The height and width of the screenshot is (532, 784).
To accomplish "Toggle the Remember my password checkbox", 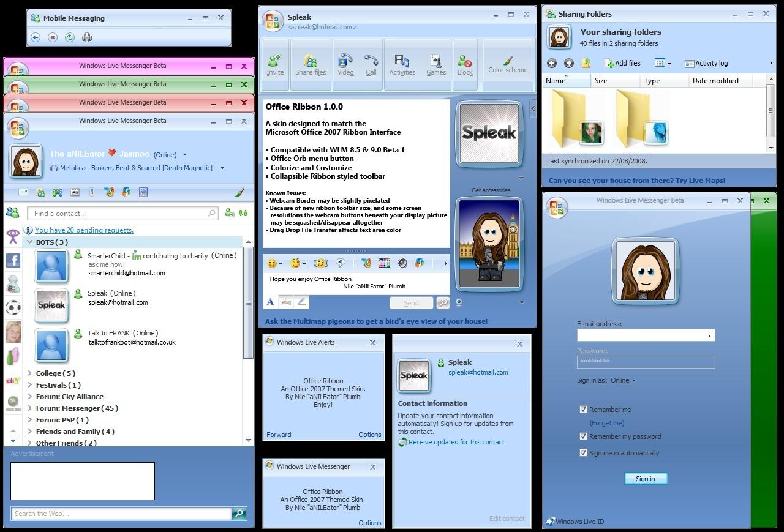I will [x=583, y=436].
